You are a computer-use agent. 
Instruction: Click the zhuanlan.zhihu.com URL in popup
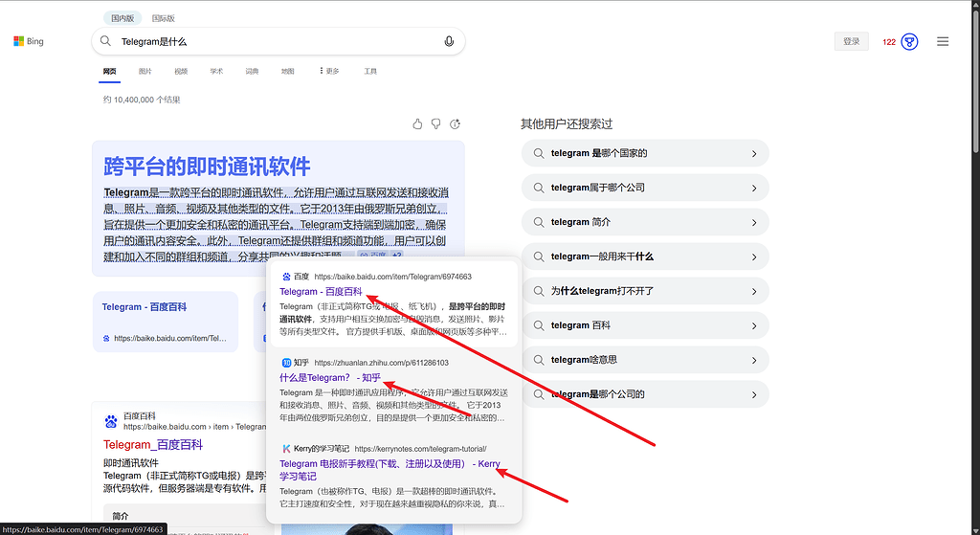point(381,363)
